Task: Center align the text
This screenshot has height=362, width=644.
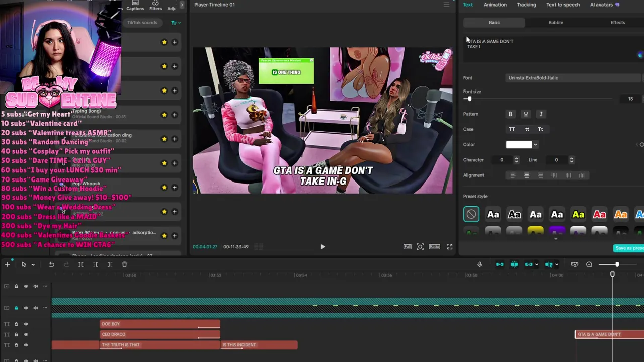Action: click(x=527, y=175)
